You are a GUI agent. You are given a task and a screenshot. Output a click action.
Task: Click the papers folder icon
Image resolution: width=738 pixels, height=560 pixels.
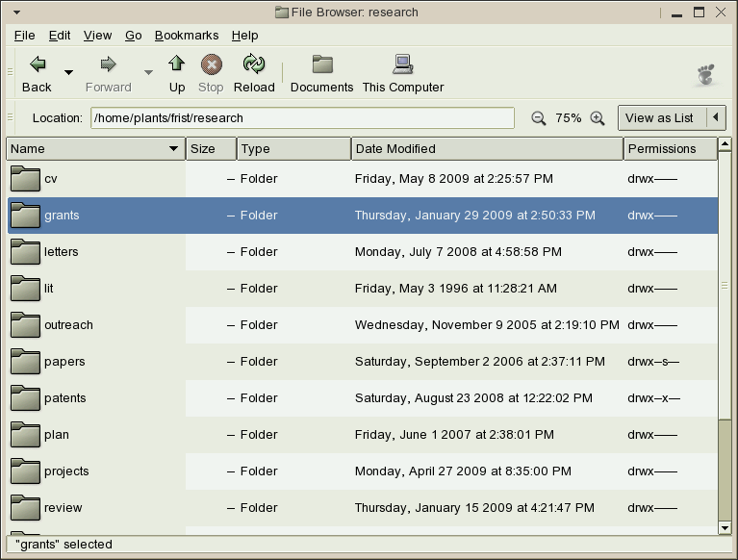(x=24, y=362)
